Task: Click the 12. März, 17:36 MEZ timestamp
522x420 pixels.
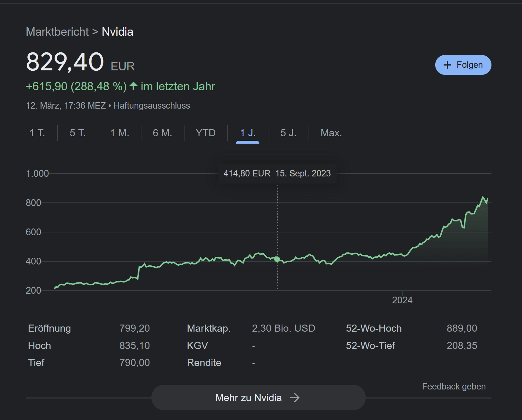Action: pos(66,106)
